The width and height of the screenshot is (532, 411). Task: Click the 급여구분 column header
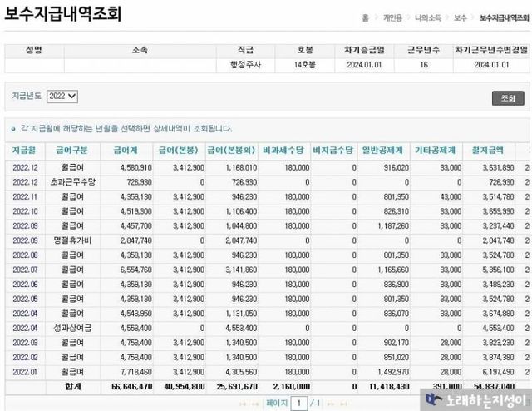[x=71, y=151]
